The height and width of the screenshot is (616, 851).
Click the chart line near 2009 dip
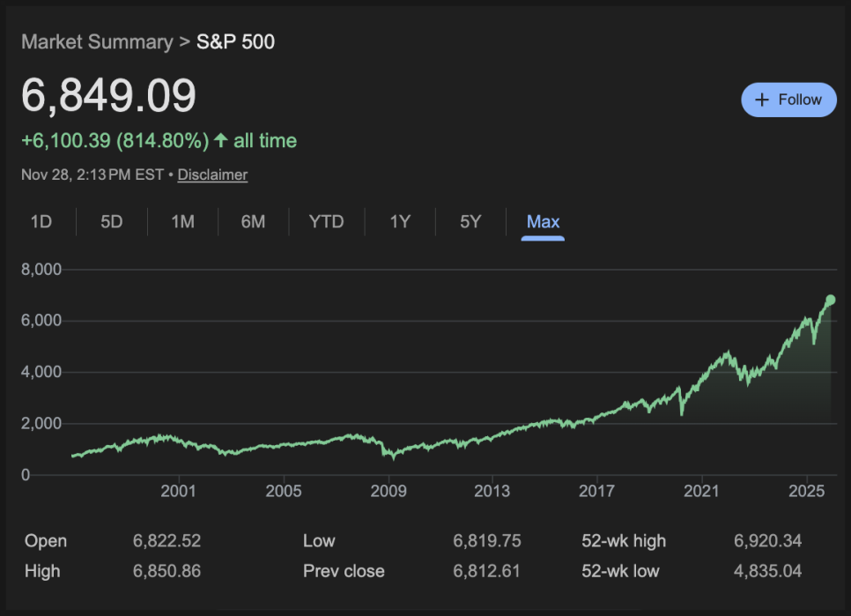point(393,456)
